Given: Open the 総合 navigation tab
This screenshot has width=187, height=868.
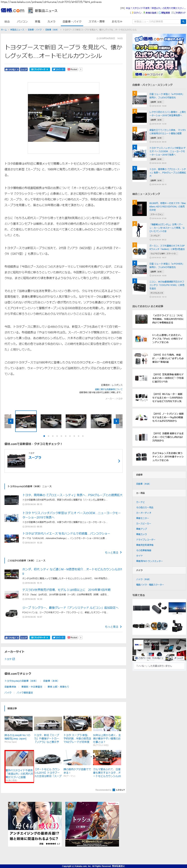Looking at the screenshot, I should point(7,22).
